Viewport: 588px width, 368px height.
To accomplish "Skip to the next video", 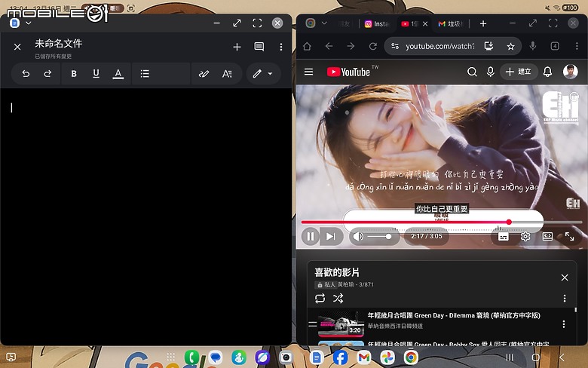I will (x=331, y=236).
